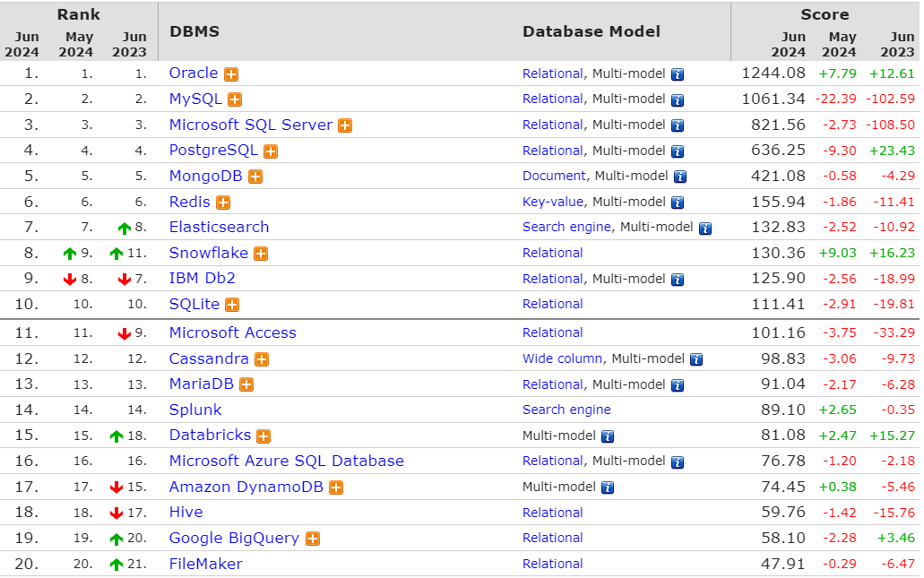Click the info icon in Azure SQL Database row
This screenshot has height=578, width=924.
coord(678,462)
